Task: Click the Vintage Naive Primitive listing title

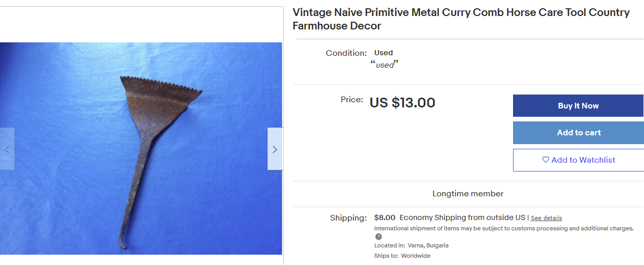Action: pos(461,19)
